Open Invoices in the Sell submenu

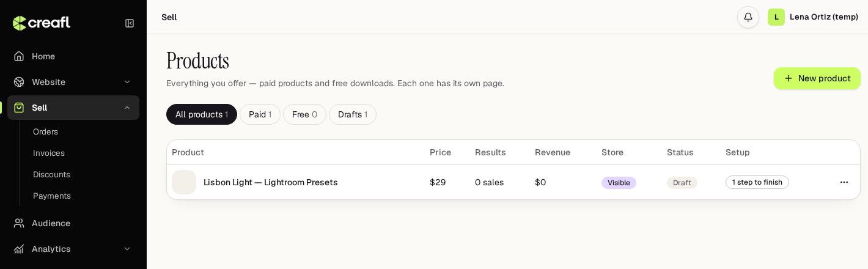click(49, 153)
